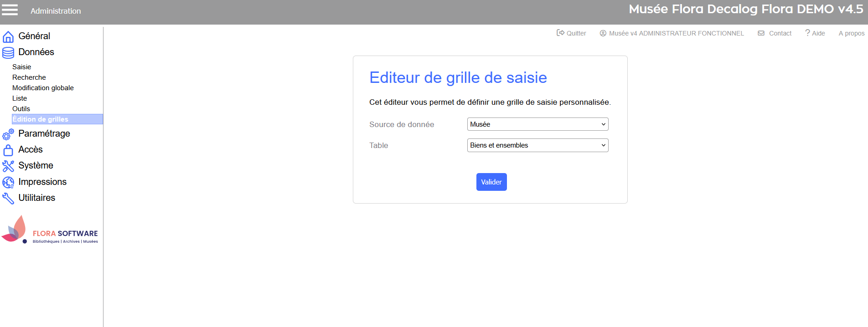Click the Flora Software logo

pos(50,230)
